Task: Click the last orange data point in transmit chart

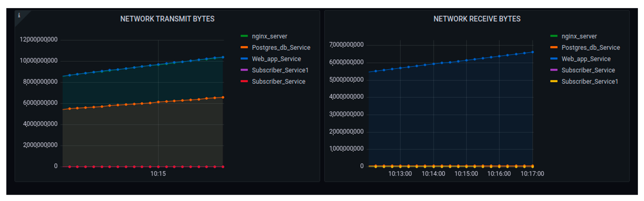Action: click(223, 97)
